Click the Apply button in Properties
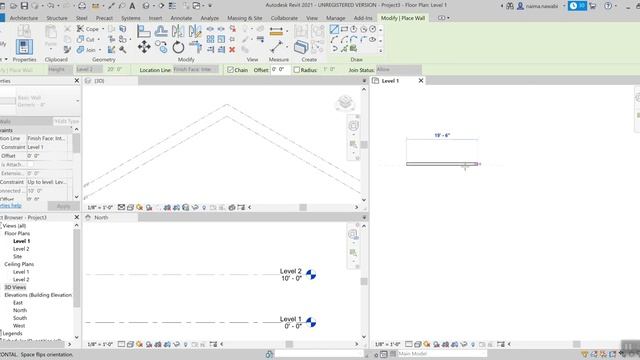The image size is (640, 360). (x=63, y=206)
